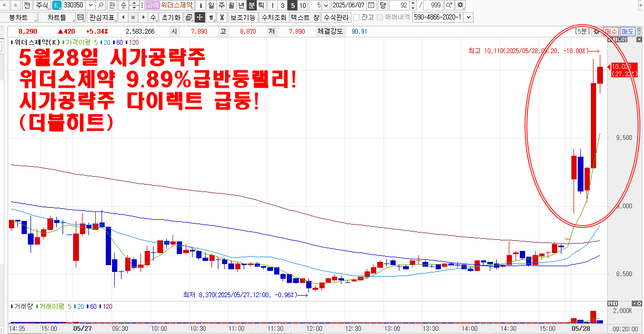Open chart settings gear in top toolbar
Screen dimensions: 644x334
tap(460, 5)
